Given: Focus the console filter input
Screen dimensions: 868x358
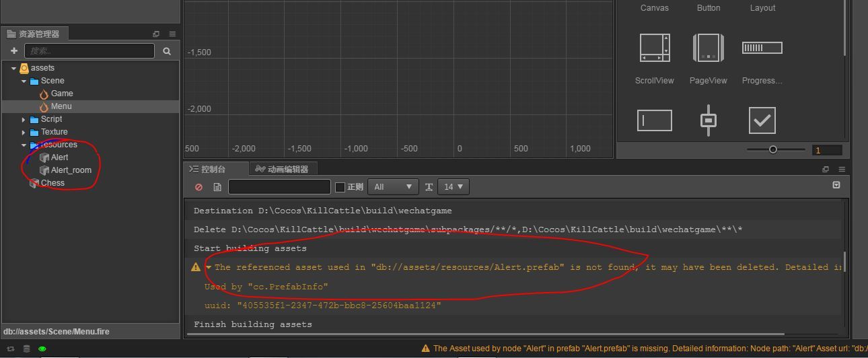Looking at the screenshot, I should click(x=279, y=186).
